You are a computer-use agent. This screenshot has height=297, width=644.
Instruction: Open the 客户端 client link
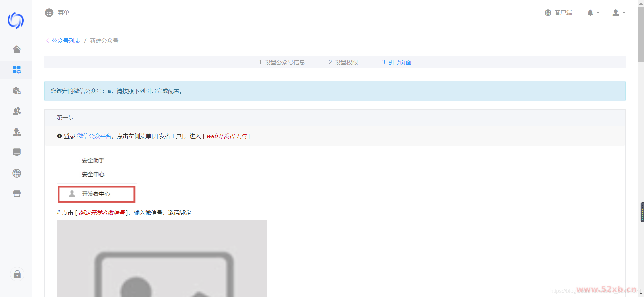point(558,13)
